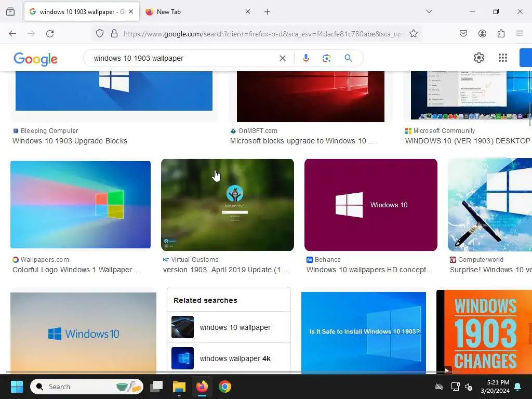Bookmark this page with the star
This screenshot has height=399, width=532.
[413, 34]
